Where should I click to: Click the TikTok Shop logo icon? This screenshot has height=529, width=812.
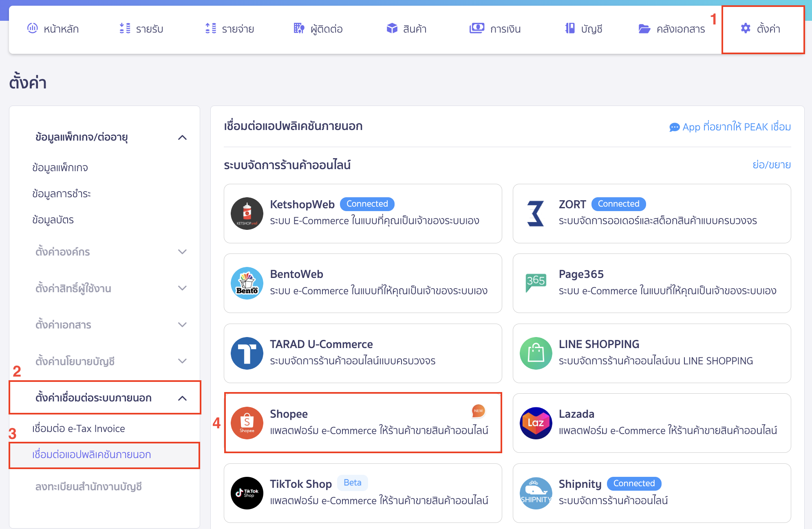click(247, 493)
